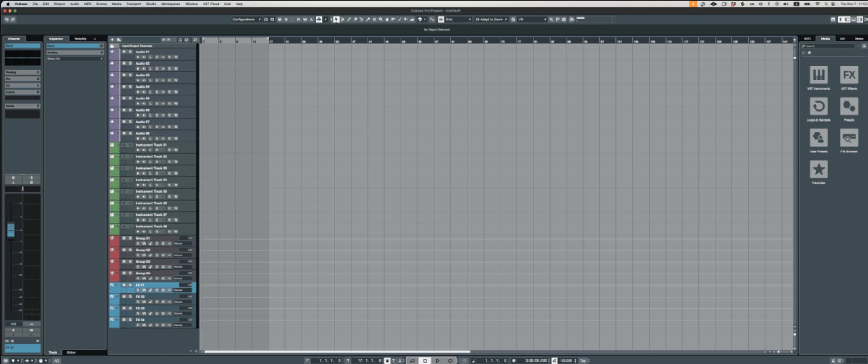Mute the Audio 01 track
868x364 pixels.
(x=124, y=52)
